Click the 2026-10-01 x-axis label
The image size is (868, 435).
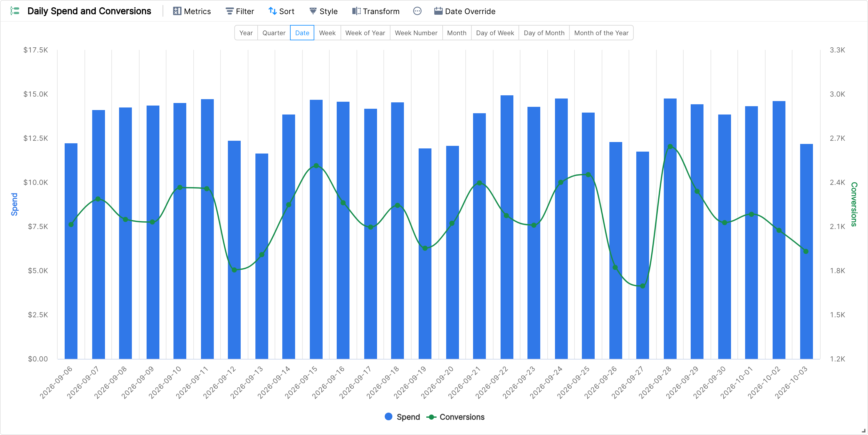point(737,383)
